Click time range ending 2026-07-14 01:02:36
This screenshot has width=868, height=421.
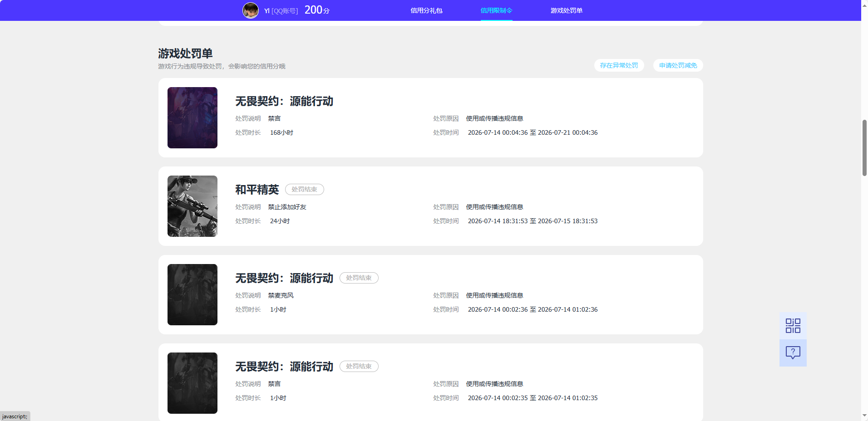[533, 309]
